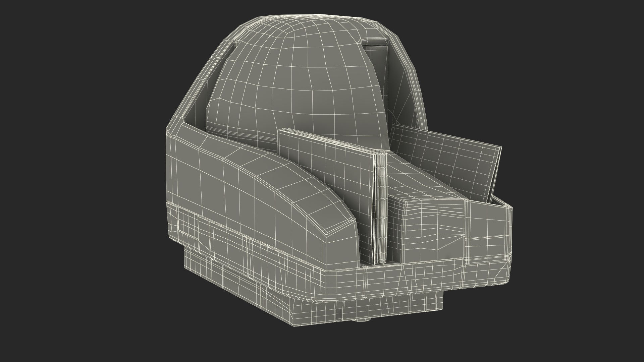Select the tilted sheet on the right
This screenshot has width=644, height=362.
point(449,158)
